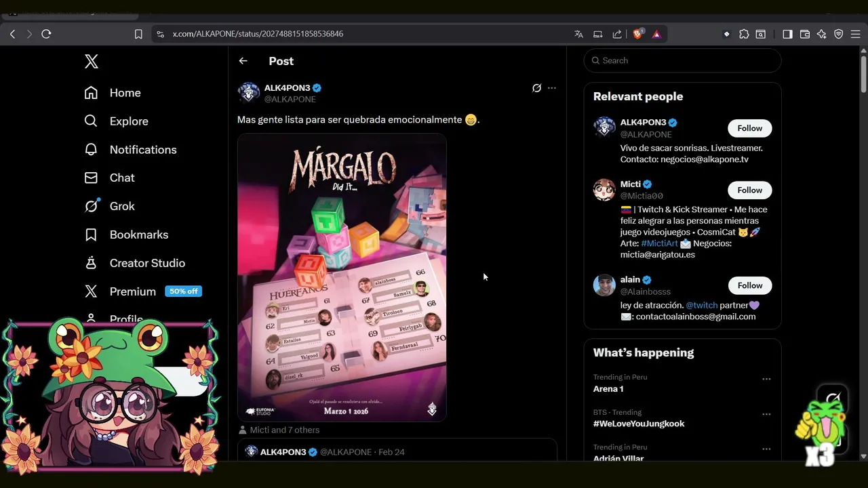Open the post's more options ellipsis
Image resolution: width=868 pixels, height=488 pixels.
[x=552, y=88]
